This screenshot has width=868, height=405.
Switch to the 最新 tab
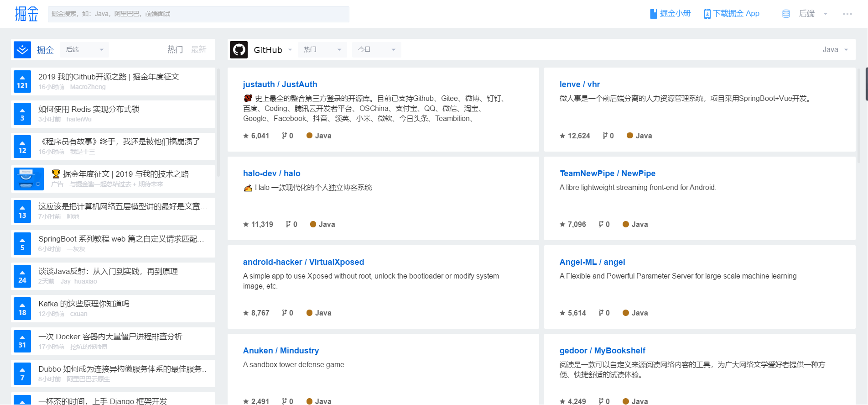click(199, 50)
